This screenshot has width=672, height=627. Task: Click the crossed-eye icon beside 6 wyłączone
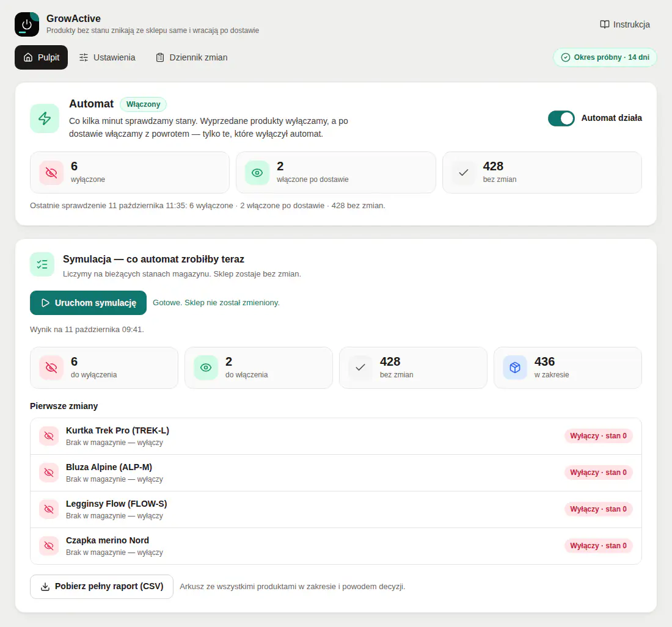coord(51,173)
